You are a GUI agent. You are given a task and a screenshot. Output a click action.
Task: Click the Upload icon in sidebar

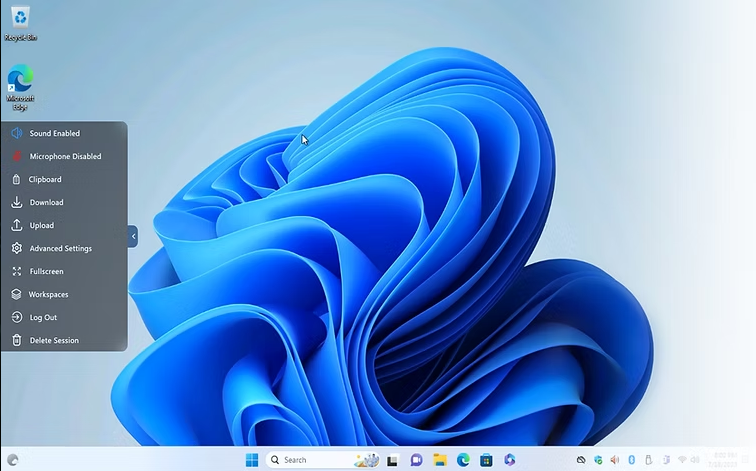(17, 225)
